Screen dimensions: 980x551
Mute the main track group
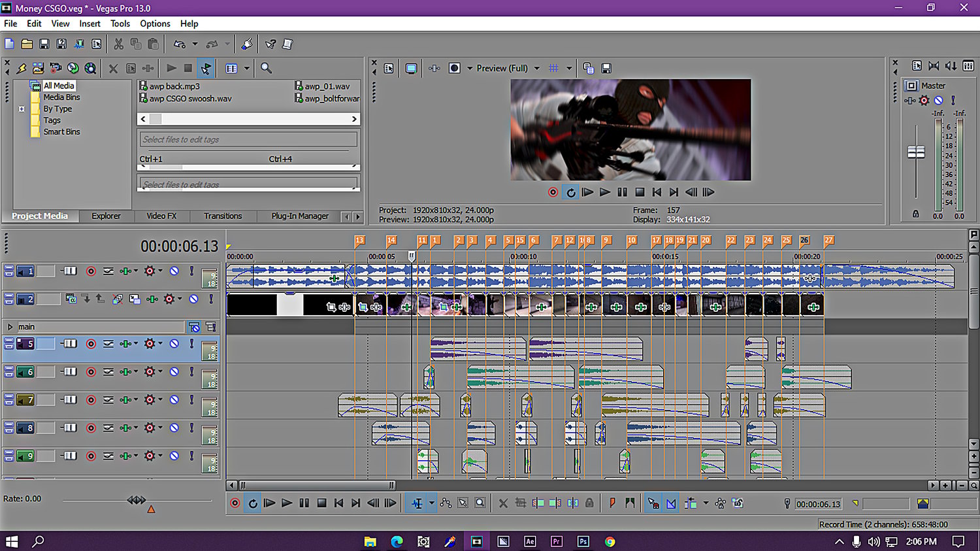pyautogui.click(x=194, y=327)
